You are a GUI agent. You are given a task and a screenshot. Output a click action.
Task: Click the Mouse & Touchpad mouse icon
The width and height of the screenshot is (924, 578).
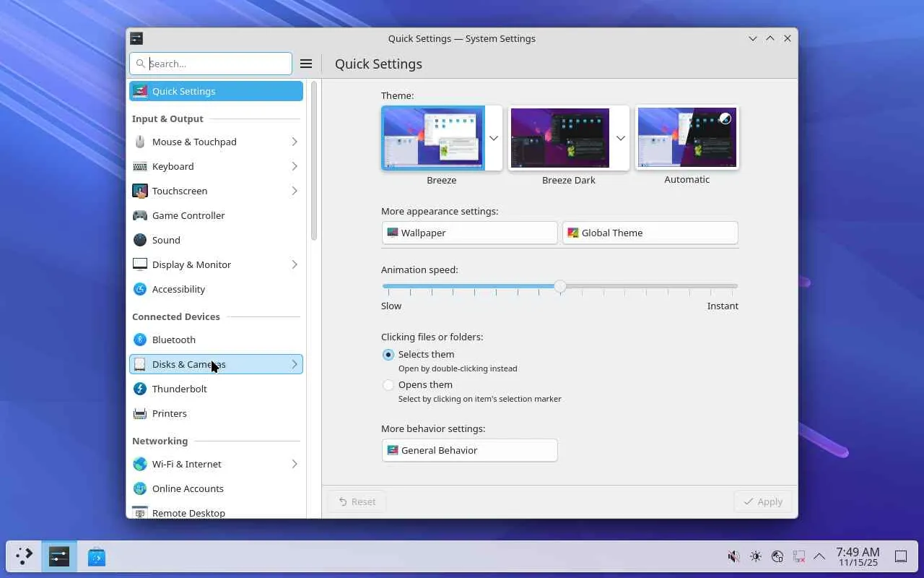pyautogui.click(x=140, y=142)
